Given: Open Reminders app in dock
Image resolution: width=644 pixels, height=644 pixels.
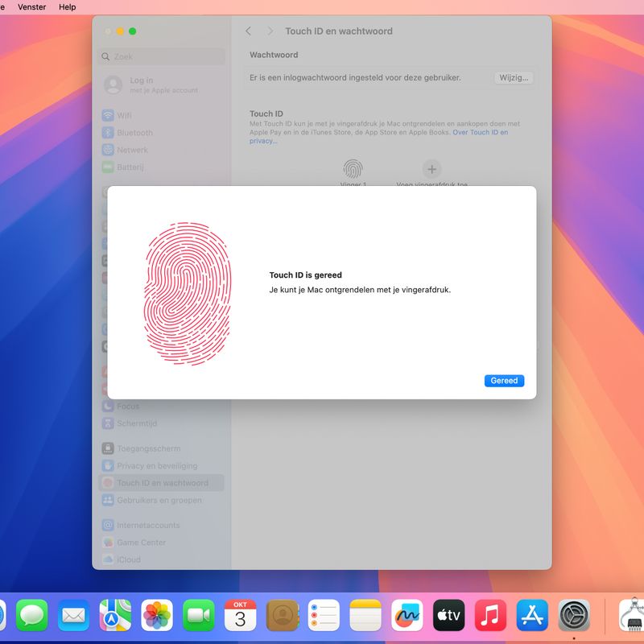Looking at the screenshot, I should pos(324,616).
